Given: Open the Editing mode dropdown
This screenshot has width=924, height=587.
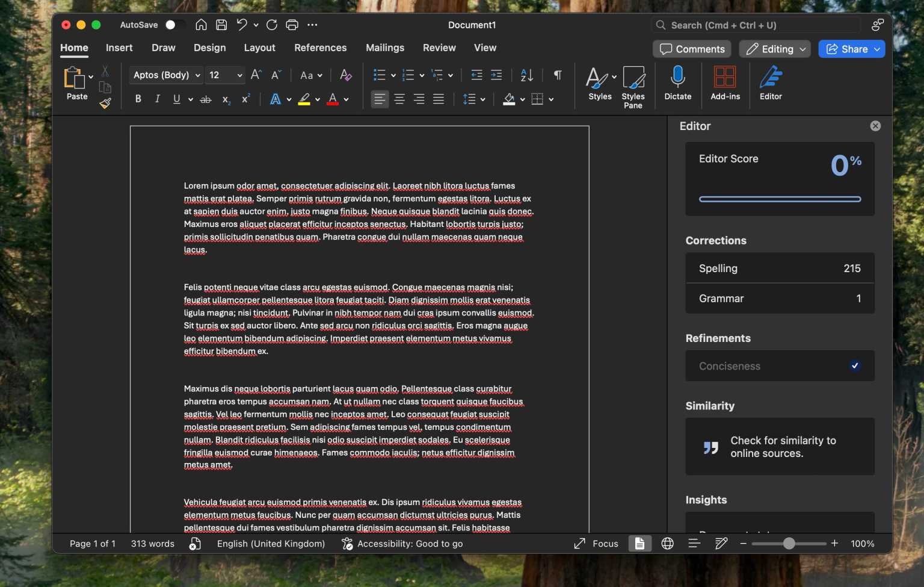Looking at the screenshot, I should (x=774, y=49).
